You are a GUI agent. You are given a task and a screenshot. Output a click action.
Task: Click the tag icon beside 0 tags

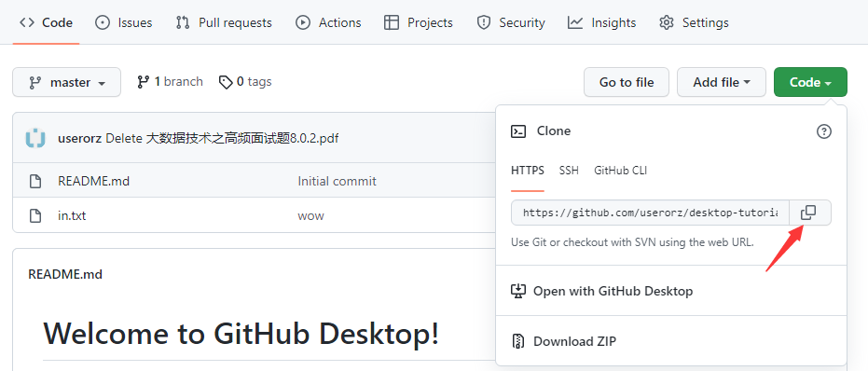226,83
